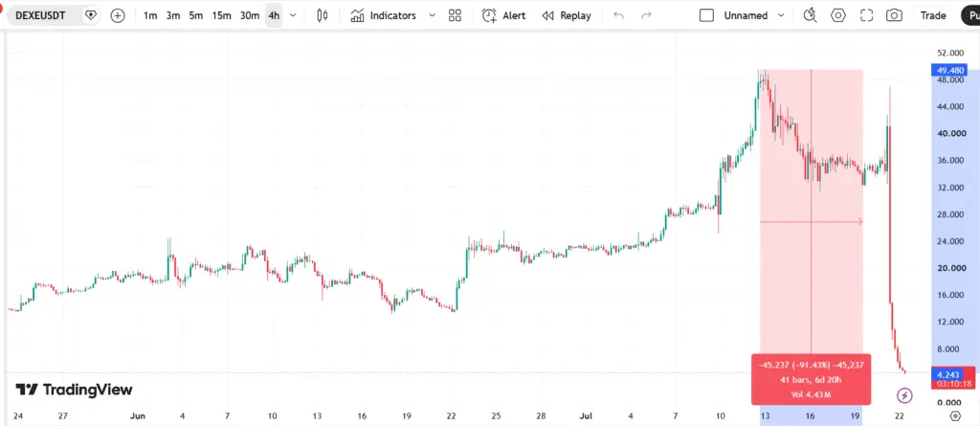Open the layout templates grid icon
Viewport: 980px width, 426px height.
coord(455,15)
